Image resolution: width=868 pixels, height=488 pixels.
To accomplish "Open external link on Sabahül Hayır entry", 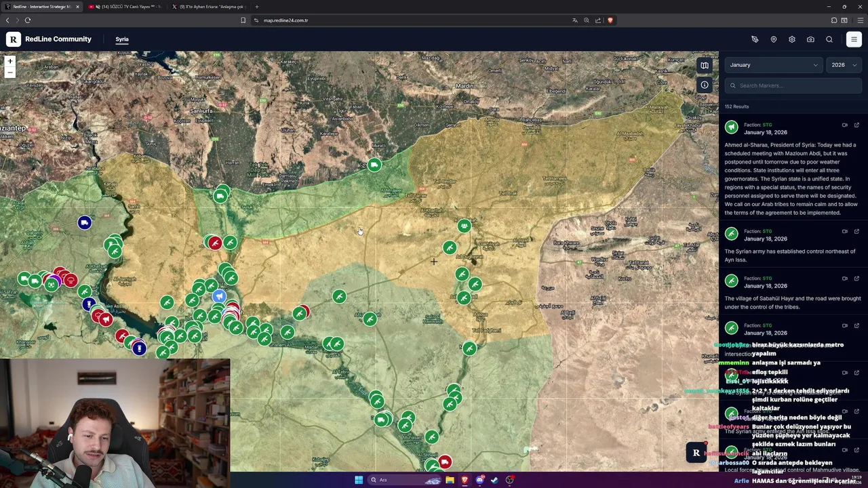I will pos(856,278).
